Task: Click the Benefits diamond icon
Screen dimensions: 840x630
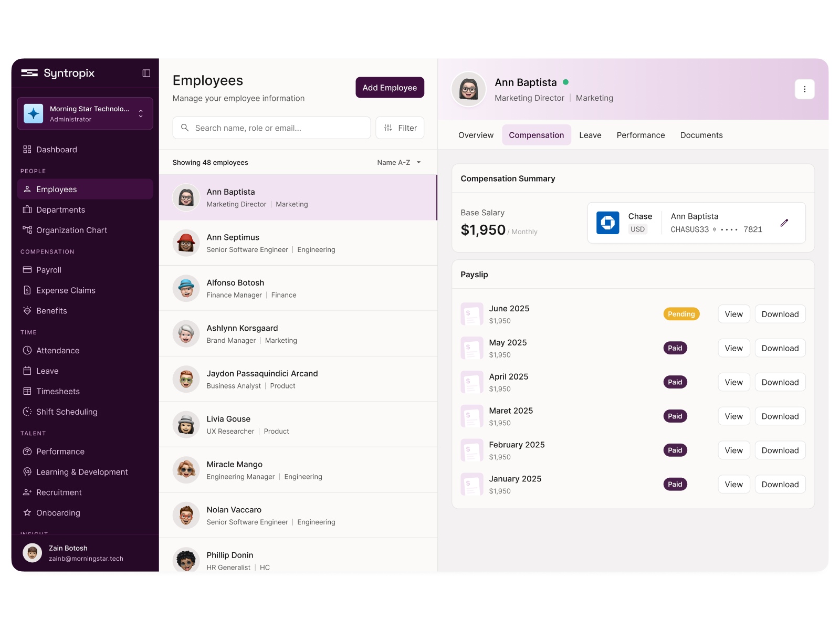Action: [x=27, y=311]
